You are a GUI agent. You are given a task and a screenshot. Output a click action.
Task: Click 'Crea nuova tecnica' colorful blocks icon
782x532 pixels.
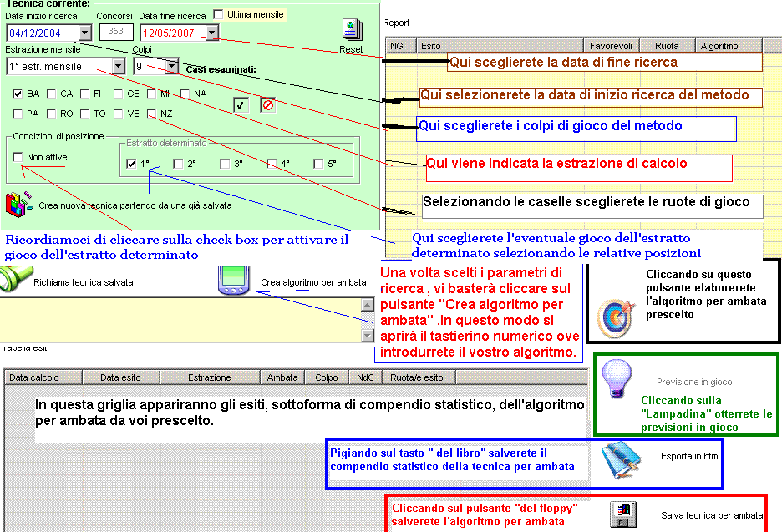(x=17, y=204)
